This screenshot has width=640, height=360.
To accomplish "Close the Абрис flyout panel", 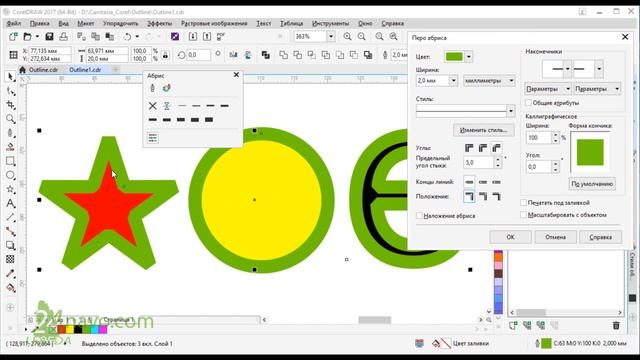I will coord(236,75).
